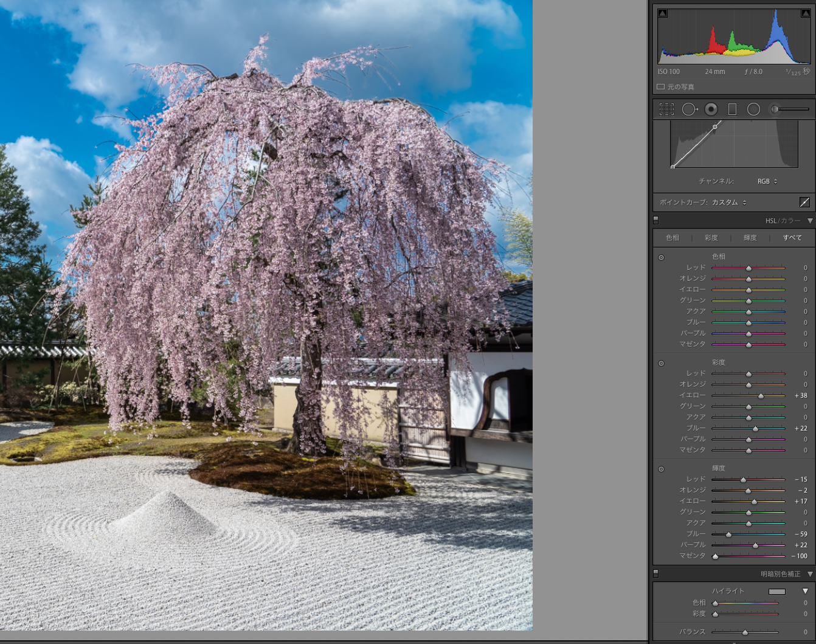Click the 彩度 ブルー slider handle

click(755, 429)
